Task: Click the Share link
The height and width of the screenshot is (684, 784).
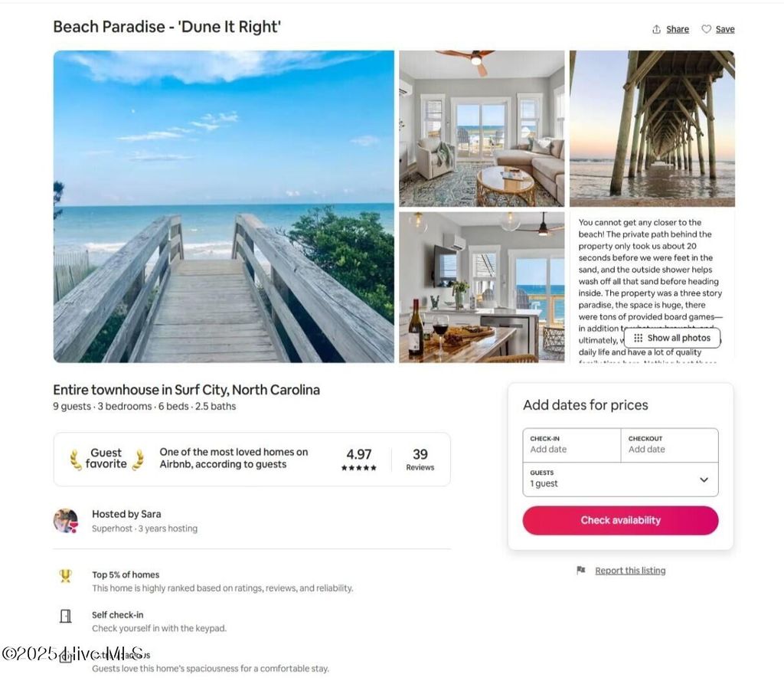Action: [678, 30]
